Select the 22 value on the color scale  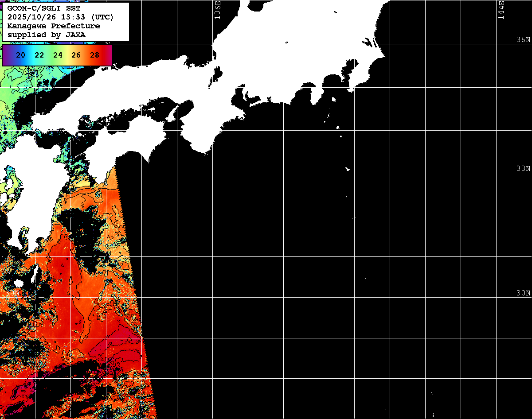(39, 55)
